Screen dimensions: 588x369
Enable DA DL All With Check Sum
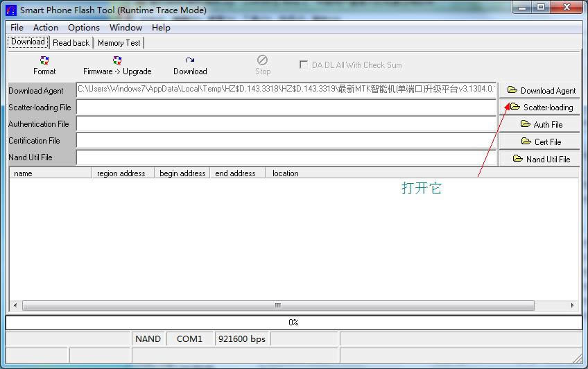coord(304,65)
